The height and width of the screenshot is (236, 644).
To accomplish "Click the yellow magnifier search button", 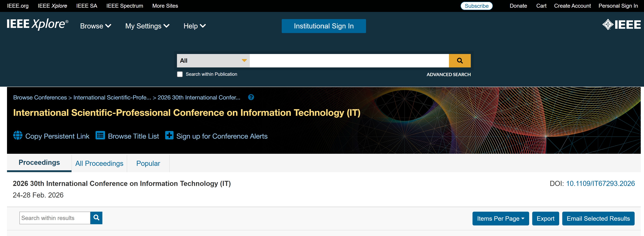I will [x=460, y=61].
